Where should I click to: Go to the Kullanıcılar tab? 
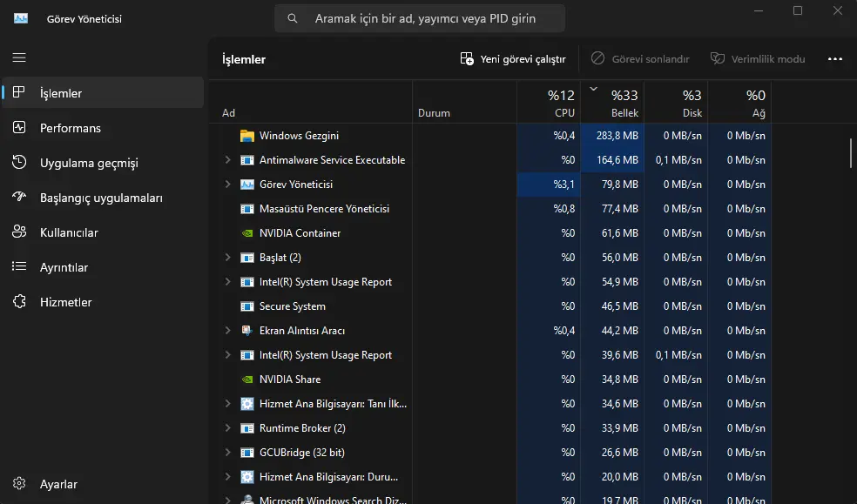103,232
